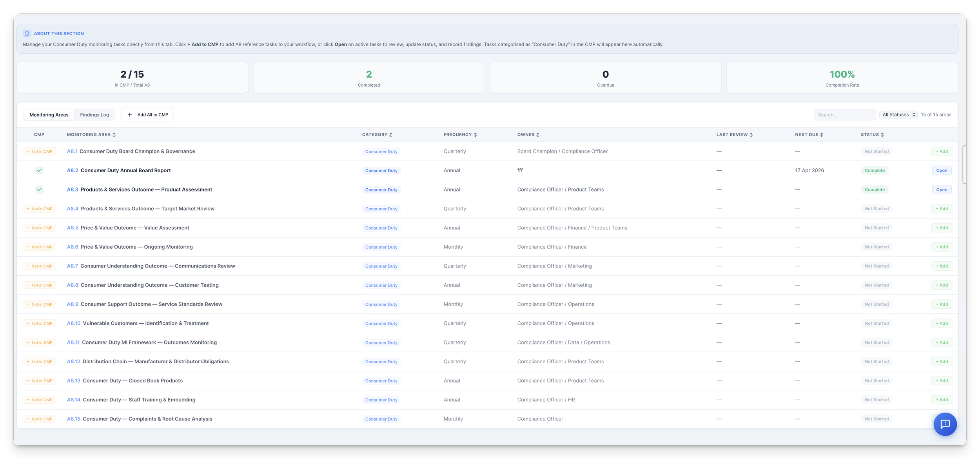Viewport: 980px width, 459px height.
Task: Toggle Not in CMP badge for A8.7
Action: [40, 266]
